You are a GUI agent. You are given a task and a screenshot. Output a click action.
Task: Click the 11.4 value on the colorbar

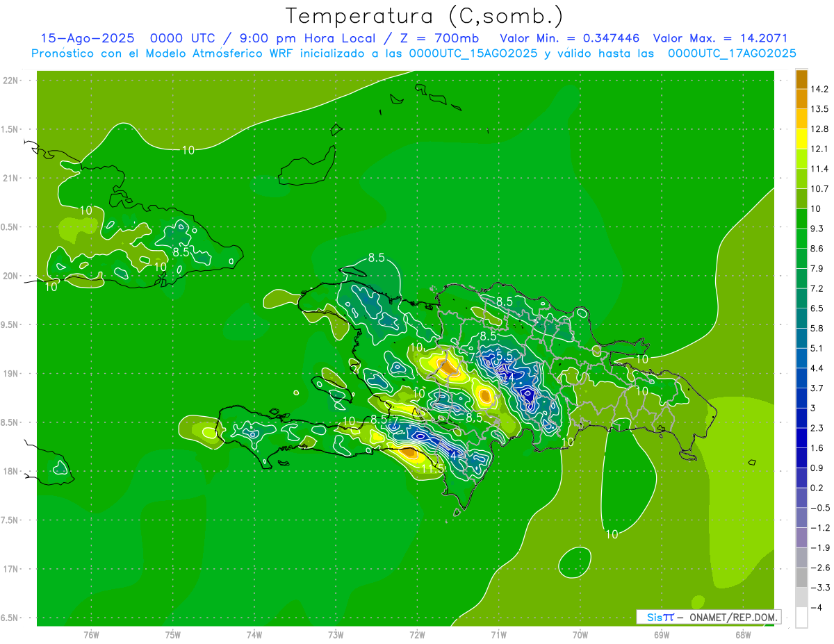(x=819, y=168)
